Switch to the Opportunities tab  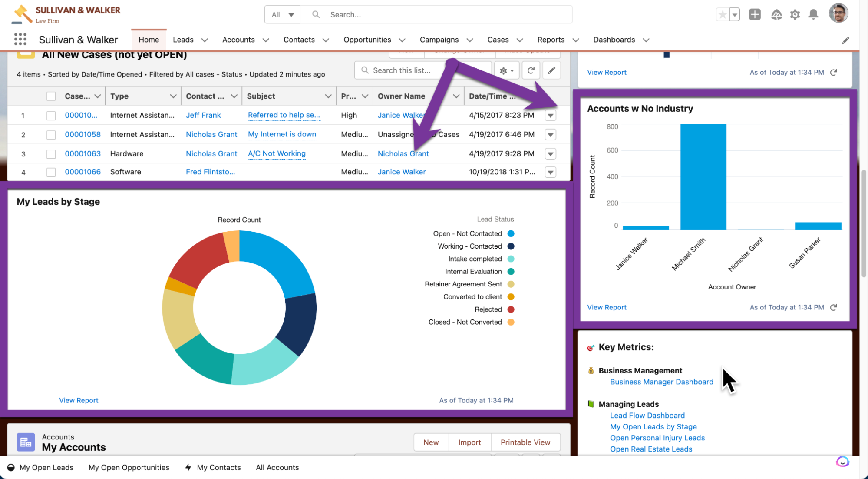367,40
